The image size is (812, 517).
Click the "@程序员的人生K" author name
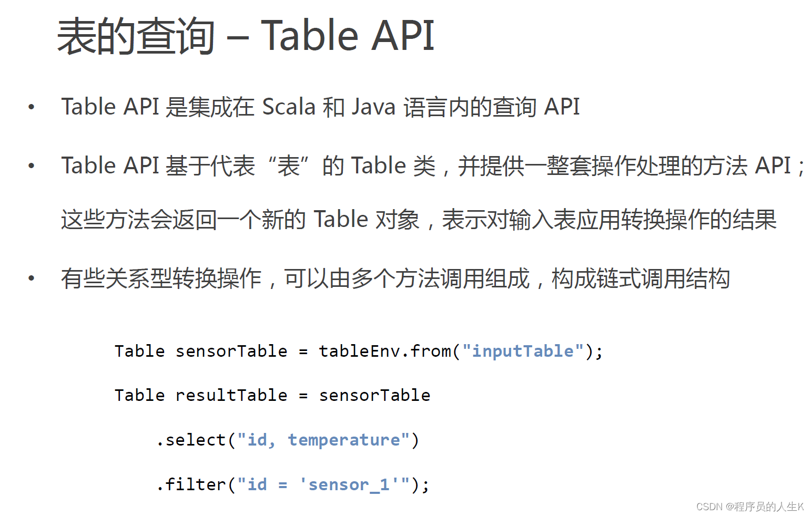tap(765, 506)
